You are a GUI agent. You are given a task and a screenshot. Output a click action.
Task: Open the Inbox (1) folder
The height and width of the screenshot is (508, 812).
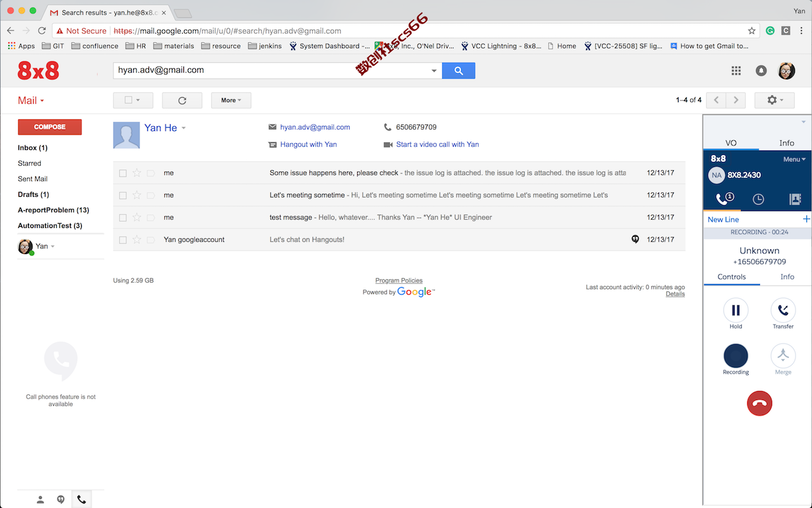click(32, 148)
